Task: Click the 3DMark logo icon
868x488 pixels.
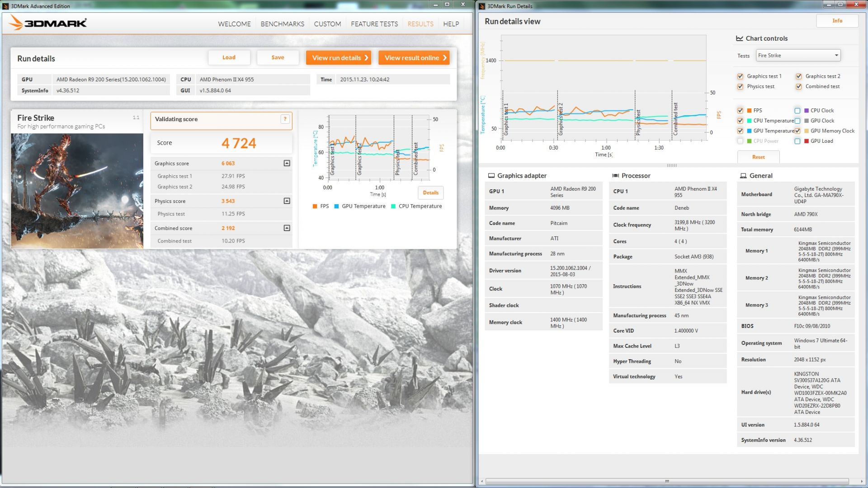Action: (16, 23)
